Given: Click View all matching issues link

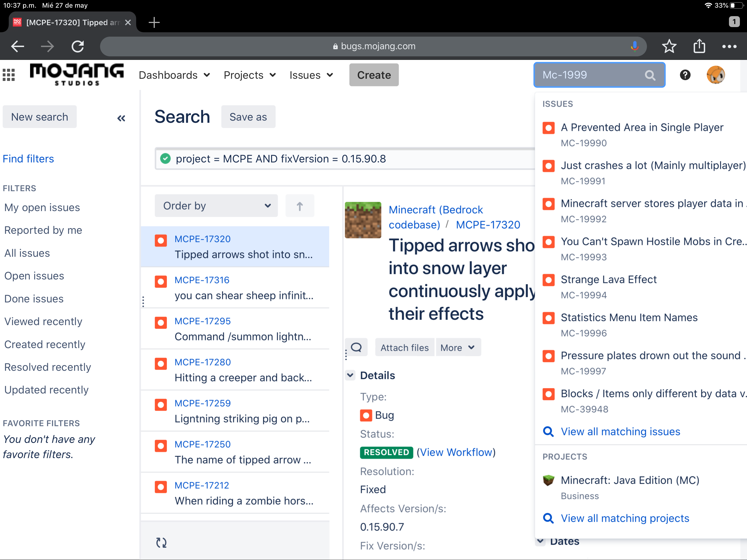Looking at the screenshot, I should point(620,431).
